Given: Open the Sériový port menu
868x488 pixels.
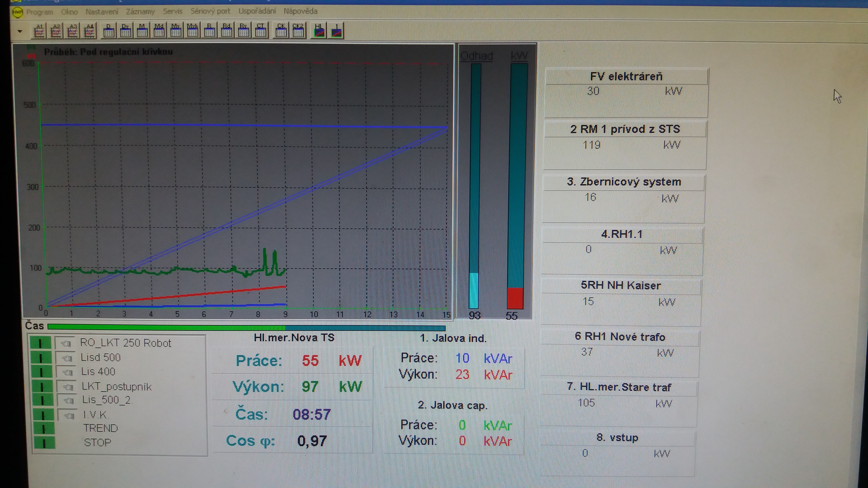Looking at the screenshot, I should pyautogui.click(x=210, y=11).
